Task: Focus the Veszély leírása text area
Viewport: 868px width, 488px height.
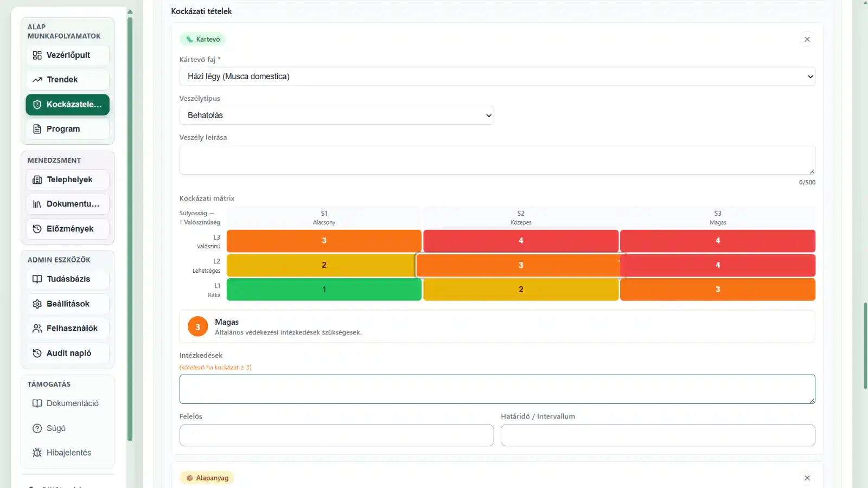Action: click(497, 159)
